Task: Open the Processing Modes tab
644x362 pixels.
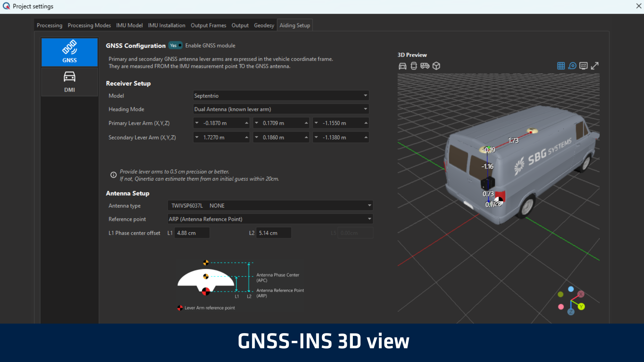Action: point(89,25)
